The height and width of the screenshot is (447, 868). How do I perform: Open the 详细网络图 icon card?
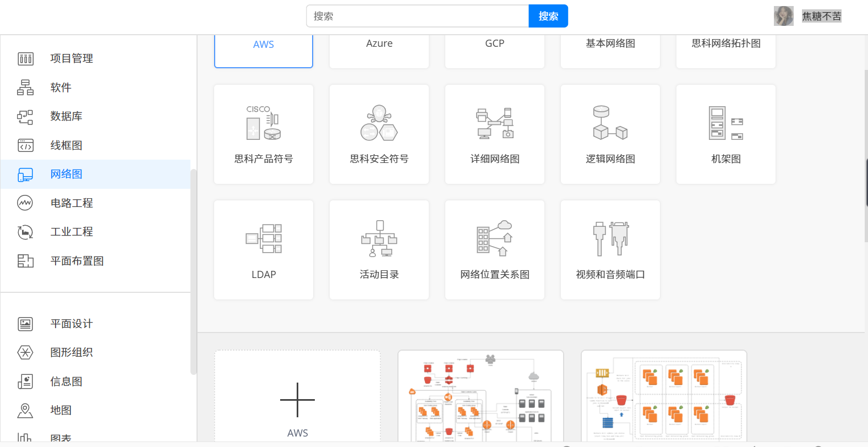(495, 134)
